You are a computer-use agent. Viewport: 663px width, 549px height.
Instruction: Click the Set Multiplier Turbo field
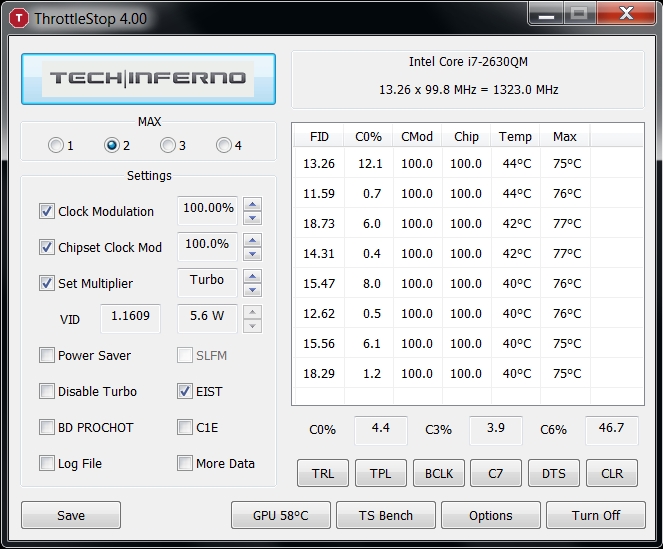(208, 282)
